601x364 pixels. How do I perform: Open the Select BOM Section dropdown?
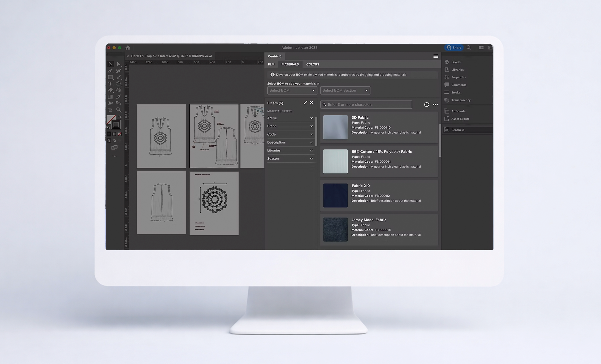(x=345, y=90)
